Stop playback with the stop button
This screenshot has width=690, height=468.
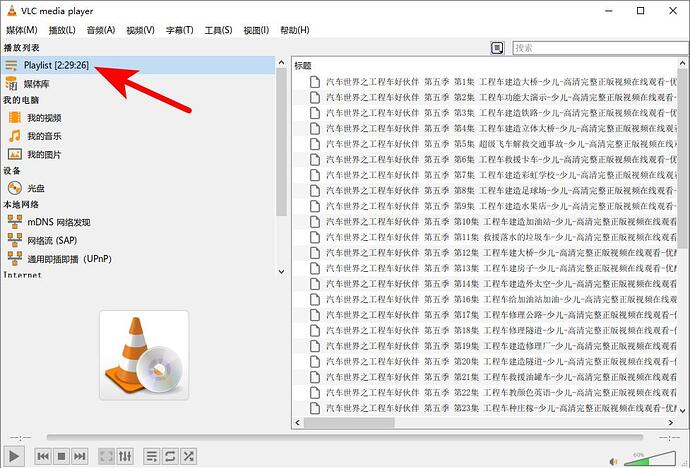click(61, 456)
